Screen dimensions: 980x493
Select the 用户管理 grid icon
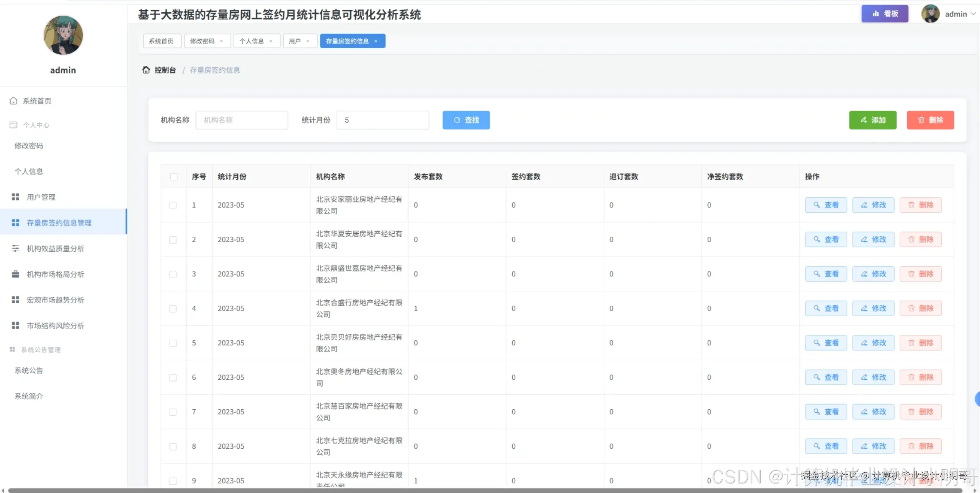click(x=15, y=197)
